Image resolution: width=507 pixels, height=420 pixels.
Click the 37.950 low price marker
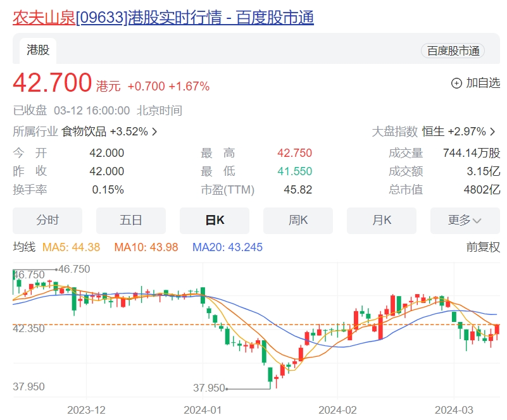[210, 388]
